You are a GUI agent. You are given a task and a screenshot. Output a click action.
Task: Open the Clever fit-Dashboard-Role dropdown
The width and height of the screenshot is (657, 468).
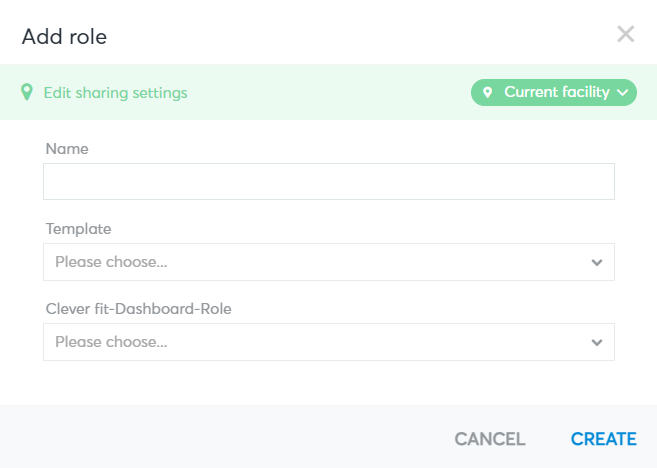(329, 342)
